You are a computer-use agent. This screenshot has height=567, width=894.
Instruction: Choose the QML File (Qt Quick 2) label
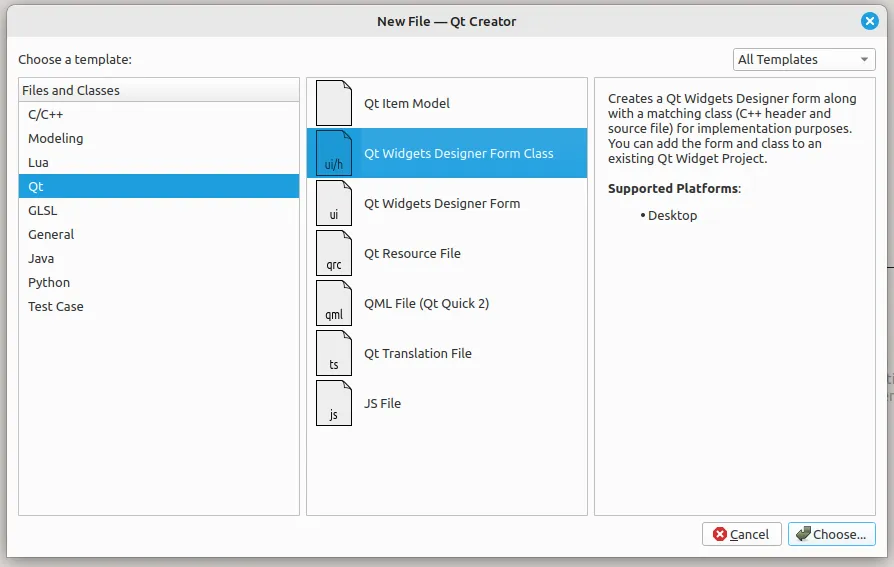click(x=426, y=303)
